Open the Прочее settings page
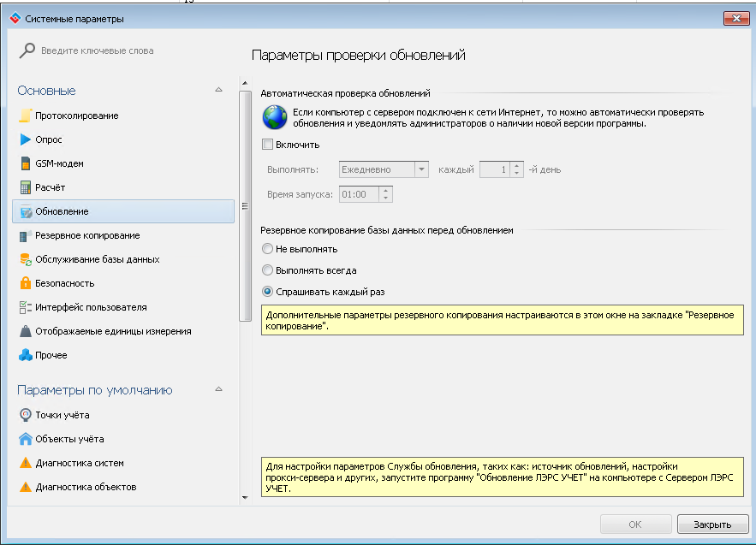Screen dimensions: 756x545 pyautogui.click(x=123, y=355)
